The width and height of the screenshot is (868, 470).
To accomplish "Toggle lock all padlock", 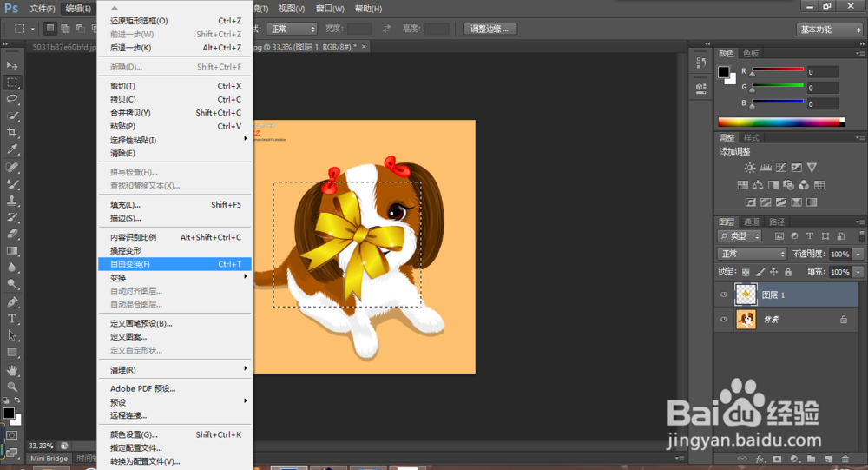I will pos(788,272).
